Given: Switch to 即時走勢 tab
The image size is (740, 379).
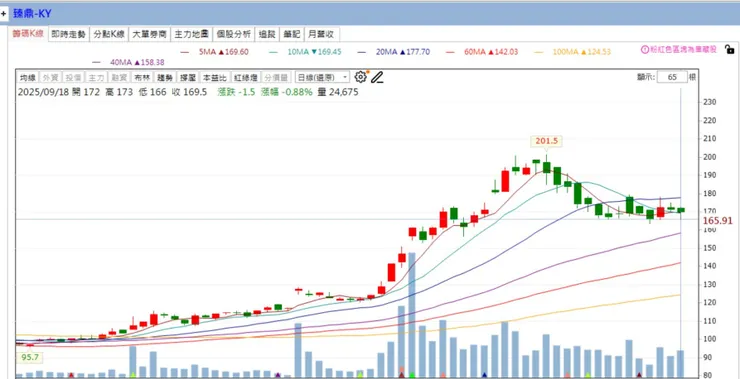Looking at the screenshot, I should click(69, 34).
